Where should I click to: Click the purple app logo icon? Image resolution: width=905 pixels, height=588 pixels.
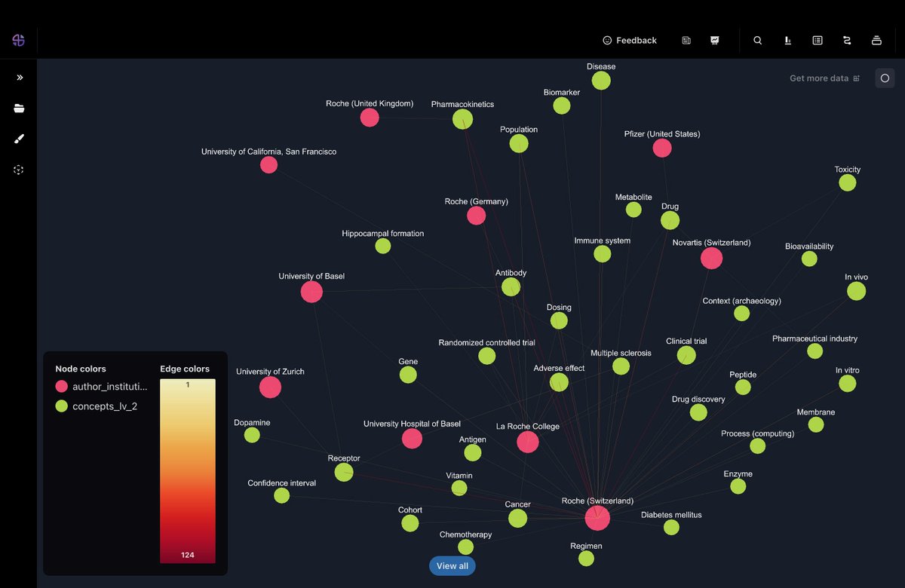coord(19,40)
